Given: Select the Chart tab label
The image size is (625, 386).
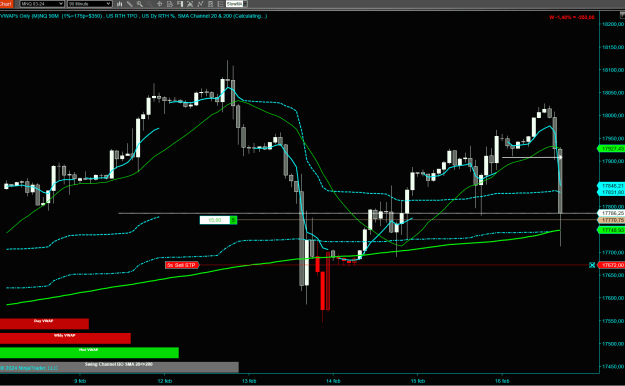Looking at the screenshot, I should [6, 4].
